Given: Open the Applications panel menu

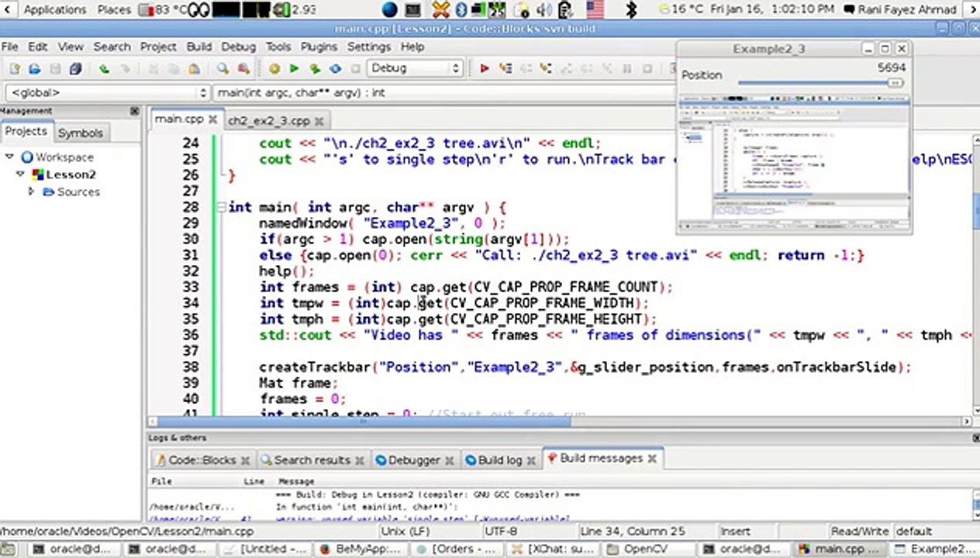Looking at the screenshot, I should coord(54,9).
